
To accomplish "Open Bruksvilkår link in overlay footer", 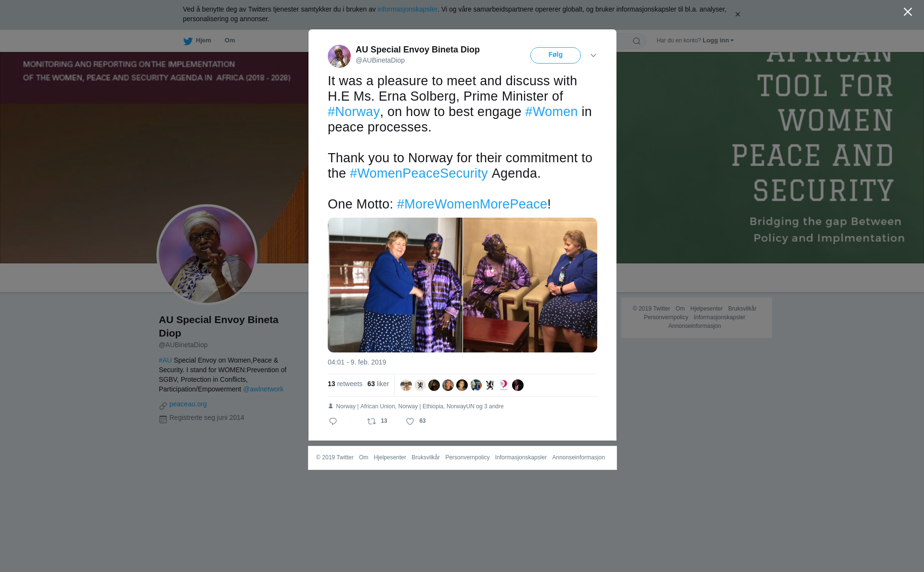I will (425, 457).
